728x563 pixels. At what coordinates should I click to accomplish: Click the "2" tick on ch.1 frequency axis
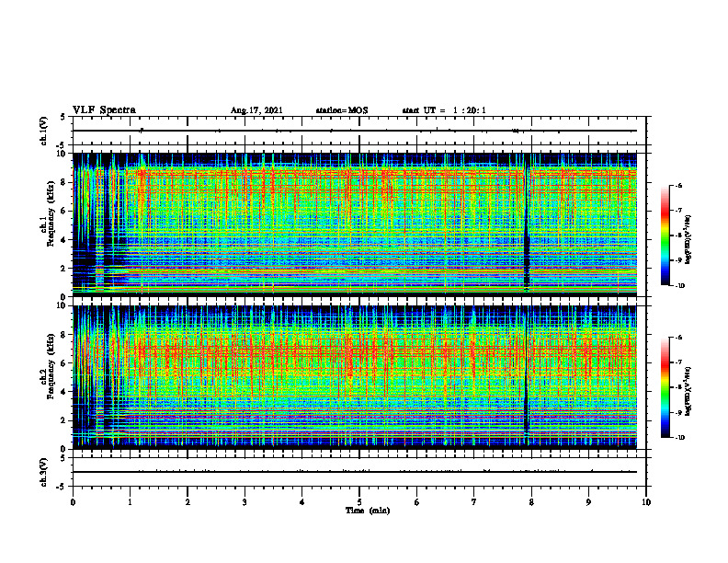tap(64, 269)
